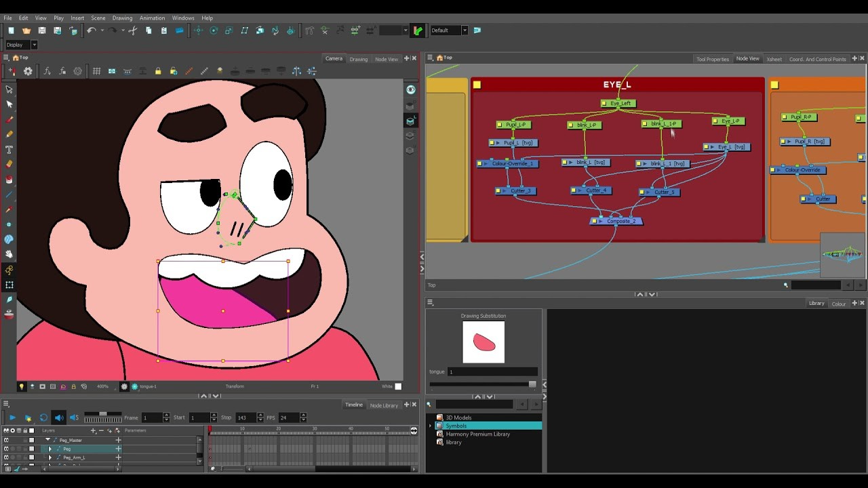Toggle visibility of the Peg_Master layer
This screenshot has width=868, height=488.
click(6, 440)
